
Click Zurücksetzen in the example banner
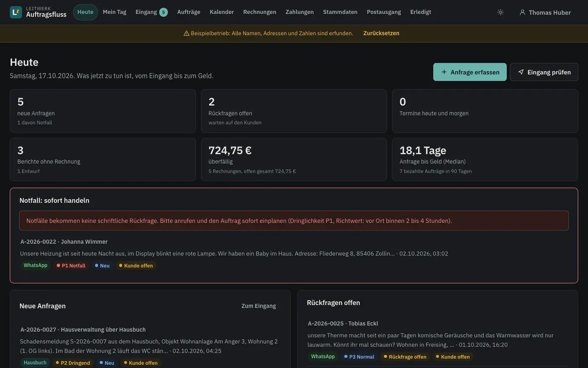coord(381,33)
